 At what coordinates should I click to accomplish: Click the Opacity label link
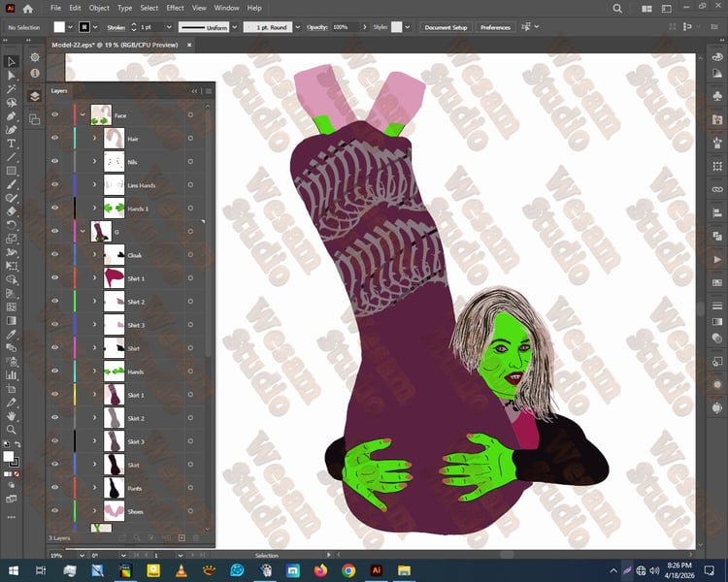pyautogui.click(x=316, y=27)
